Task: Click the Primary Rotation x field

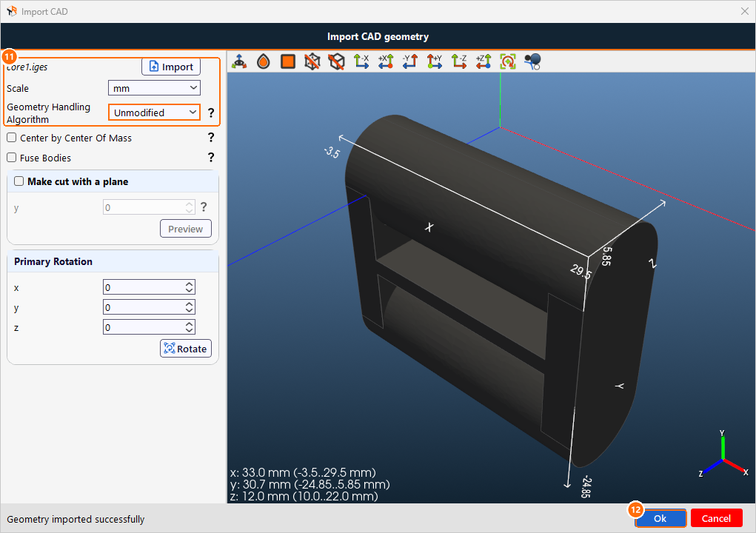Action: 149,287
